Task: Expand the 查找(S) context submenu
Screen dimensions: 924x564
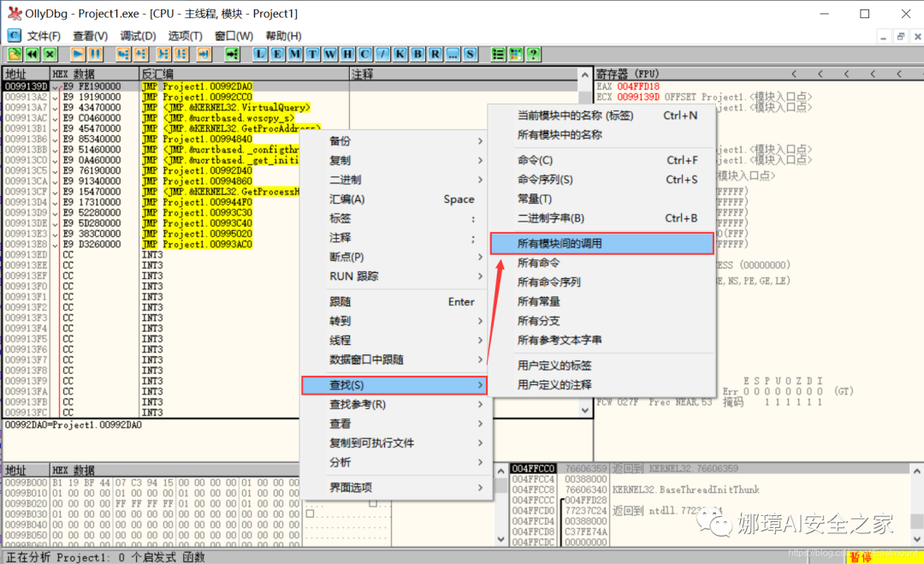Action: click(x=394, y=385)
